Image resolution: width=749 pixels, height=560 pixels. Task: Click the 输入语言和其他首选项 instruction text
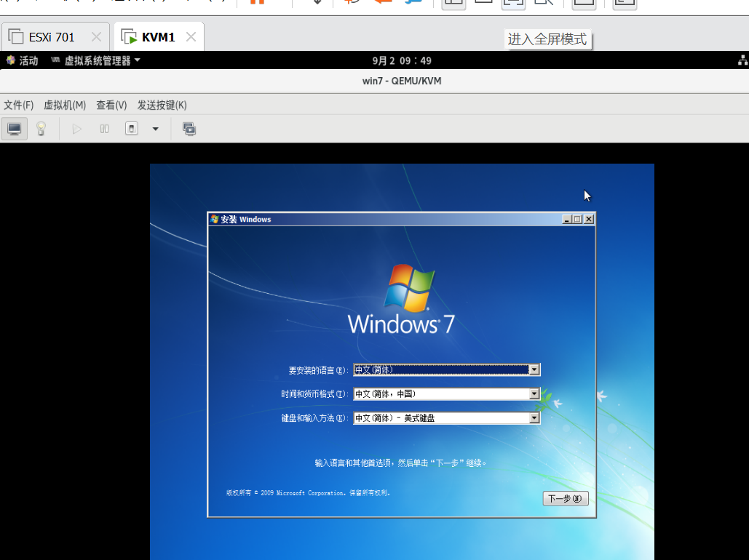400,463
